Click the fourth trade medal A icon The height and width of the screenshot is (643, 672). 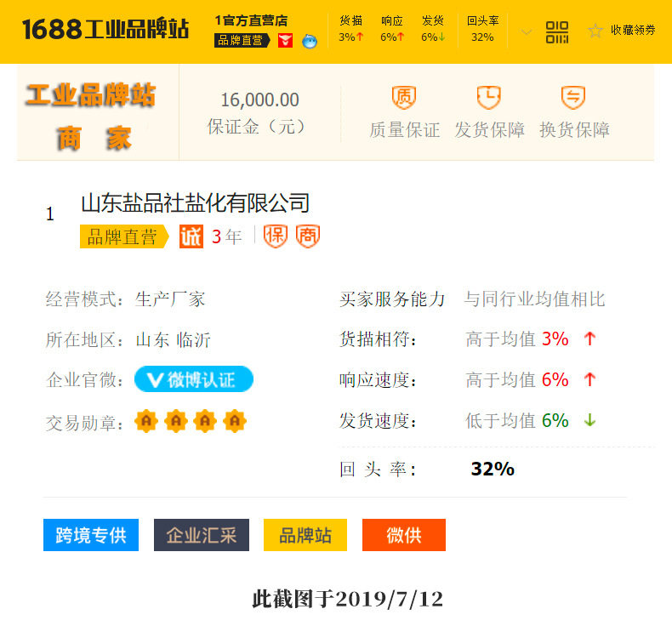(x=235, y=422)
